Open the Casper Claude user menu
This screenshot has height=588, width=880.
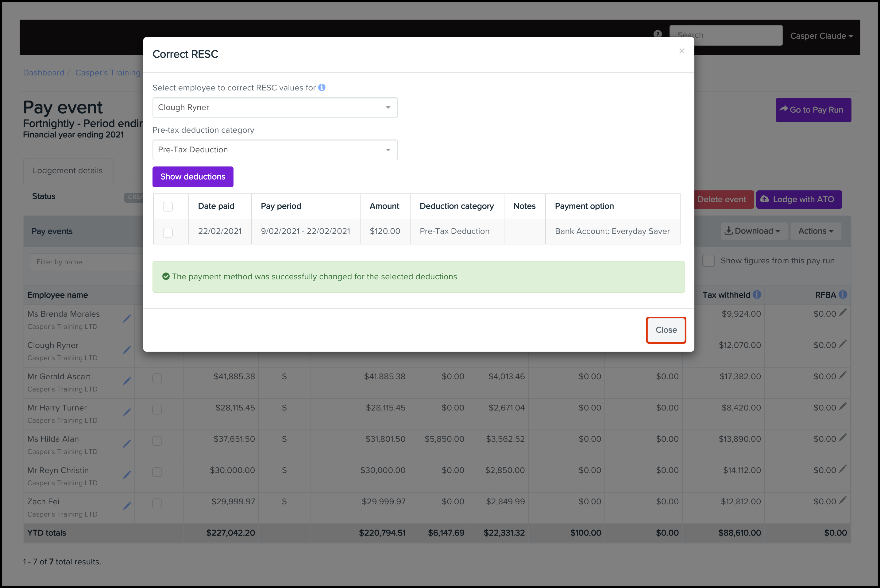pyautogui.click(x=821, y=36)
